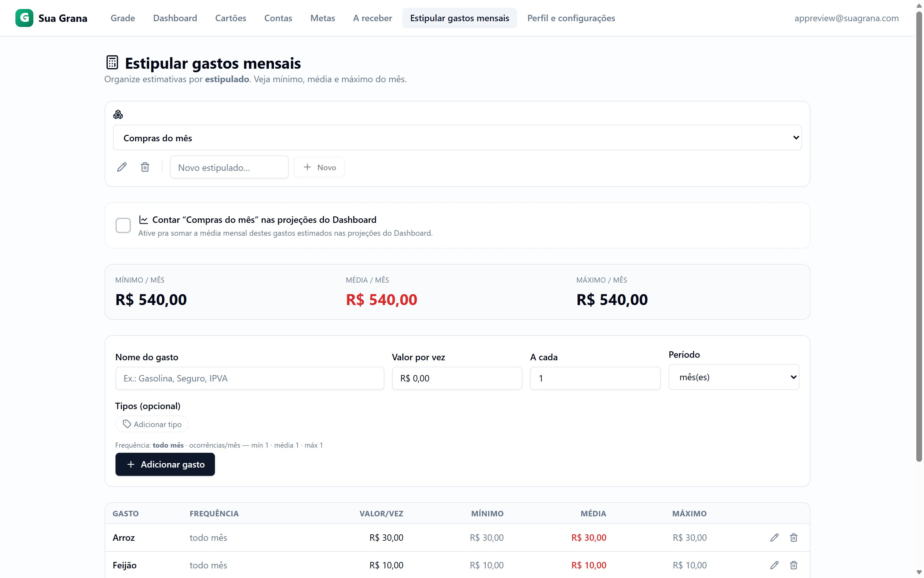Click the GASTO column header
Screen dimensions: 924x578
(126, 513)
